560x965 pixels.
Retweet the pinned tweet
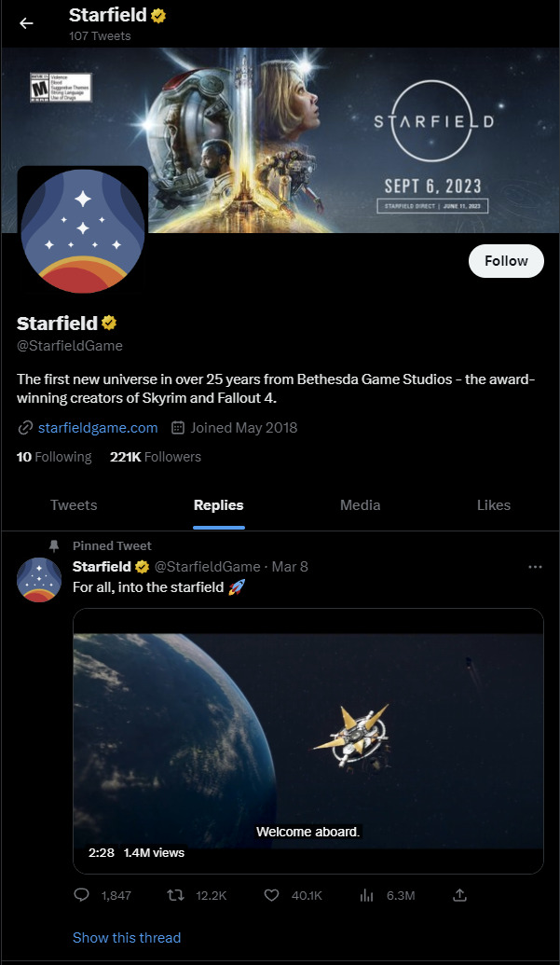click(175, 895)
